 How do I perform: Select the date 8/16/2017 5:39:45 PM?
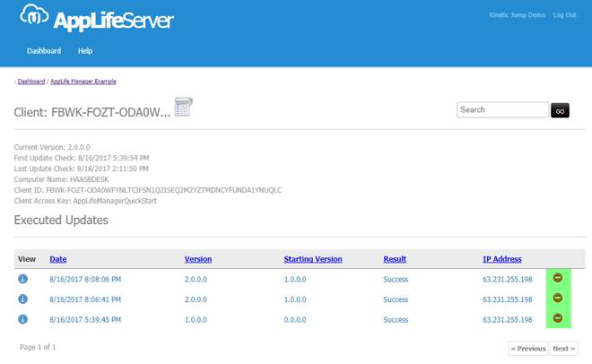[85, 320]
